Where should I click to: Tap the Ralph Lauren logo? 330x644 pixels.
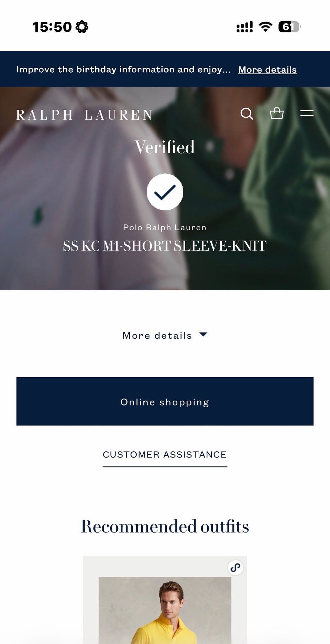84,115
